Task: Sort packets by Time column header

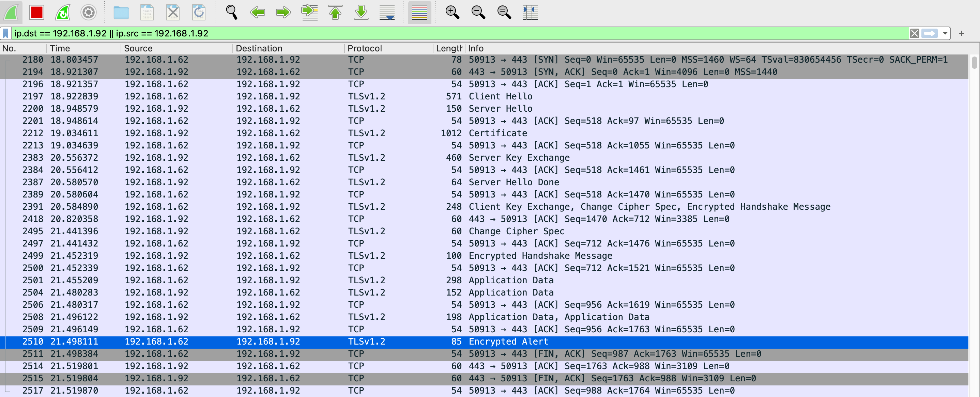Action: click(x=60, y=48)
